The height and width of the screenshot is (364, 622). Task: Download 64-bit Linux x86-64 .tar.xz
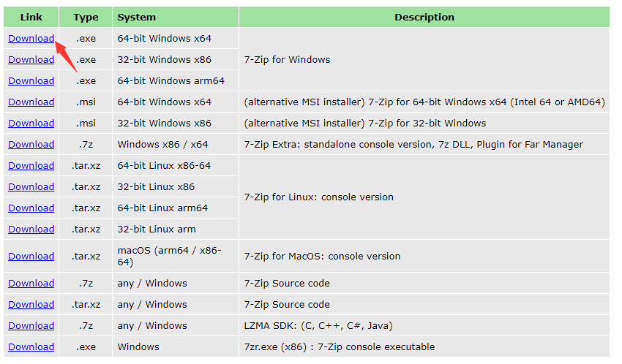[x=31, y=166]
